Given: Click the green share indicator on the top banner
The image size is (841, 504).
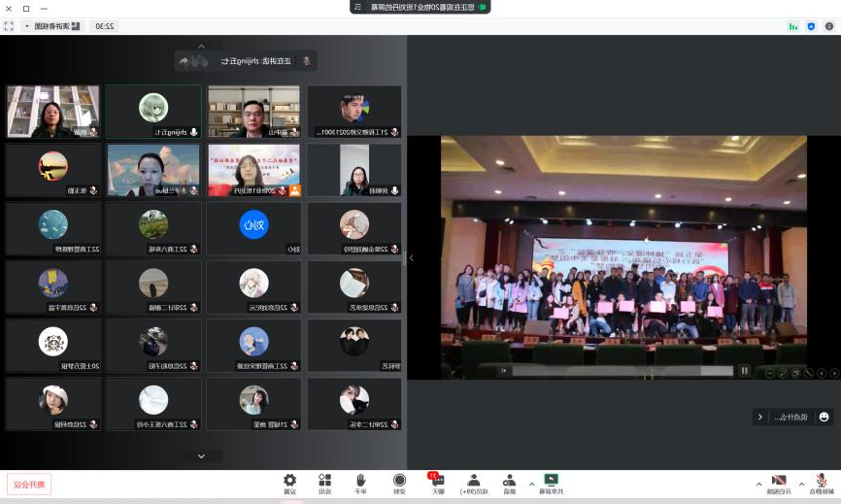Looking at the screenshot, I should tap(483, 7).
